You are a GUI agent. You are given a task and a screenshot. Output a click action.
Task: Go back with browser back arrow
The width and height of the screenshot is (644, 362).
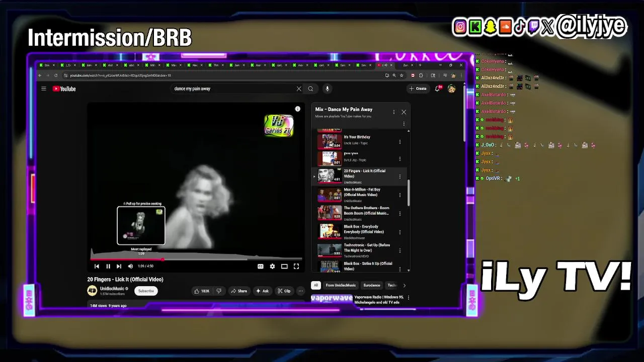pyautogui.click(x=40, y=75)
